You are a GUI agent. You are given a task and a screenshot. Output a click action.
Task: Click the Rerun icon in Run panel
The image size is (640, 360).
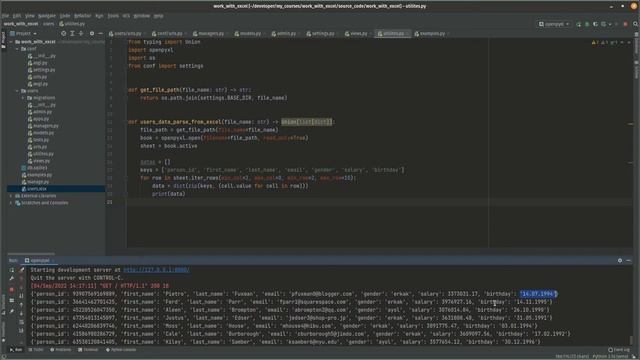click(x=11, y=270)
